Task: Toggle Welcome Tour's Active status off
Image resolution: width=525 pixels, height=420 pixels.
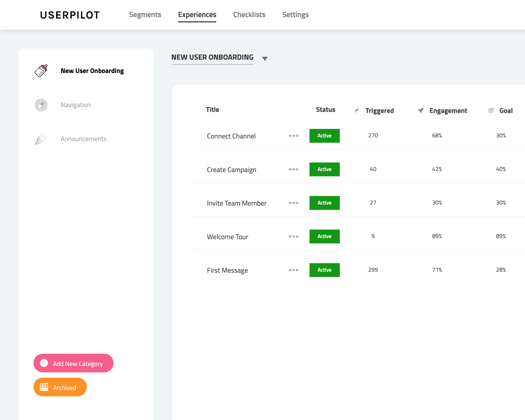Action: click(x=324, y=236)
